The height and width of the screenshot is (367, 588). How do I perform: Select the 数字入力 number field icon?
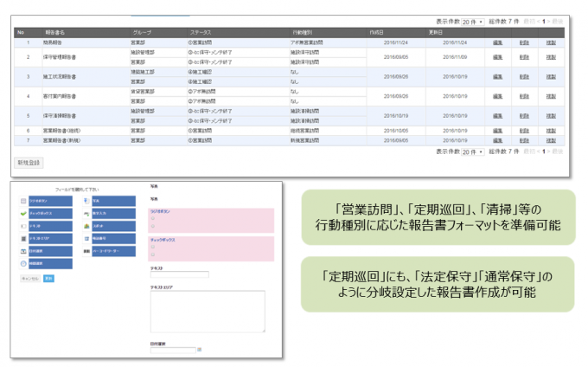tap(86, 214)
